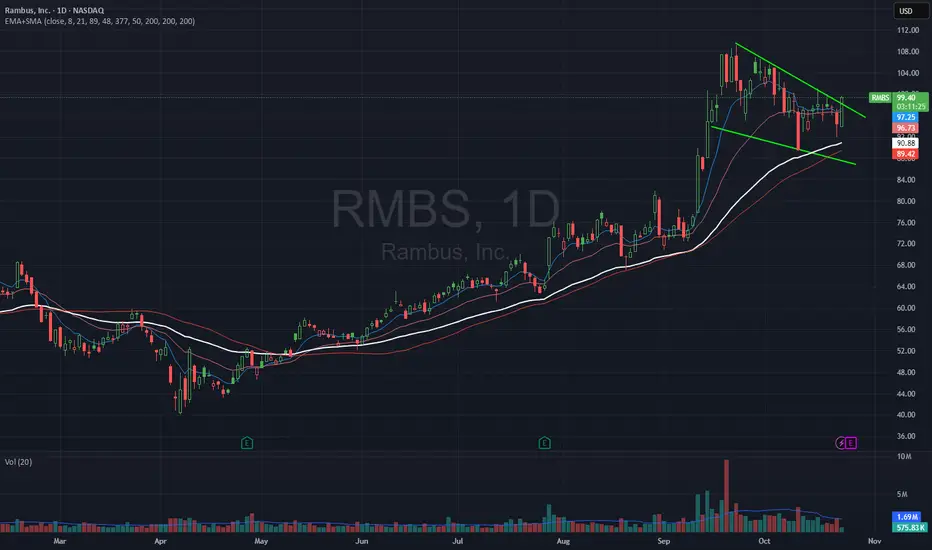Click the 60.00 price axis value
This screenshot has width=932, height=550.
click(906, 308)
